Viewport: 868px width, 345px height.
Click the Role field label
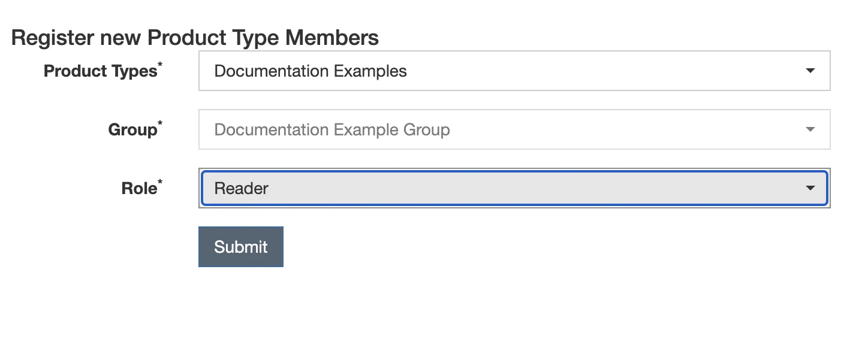(x=139, y=189)
